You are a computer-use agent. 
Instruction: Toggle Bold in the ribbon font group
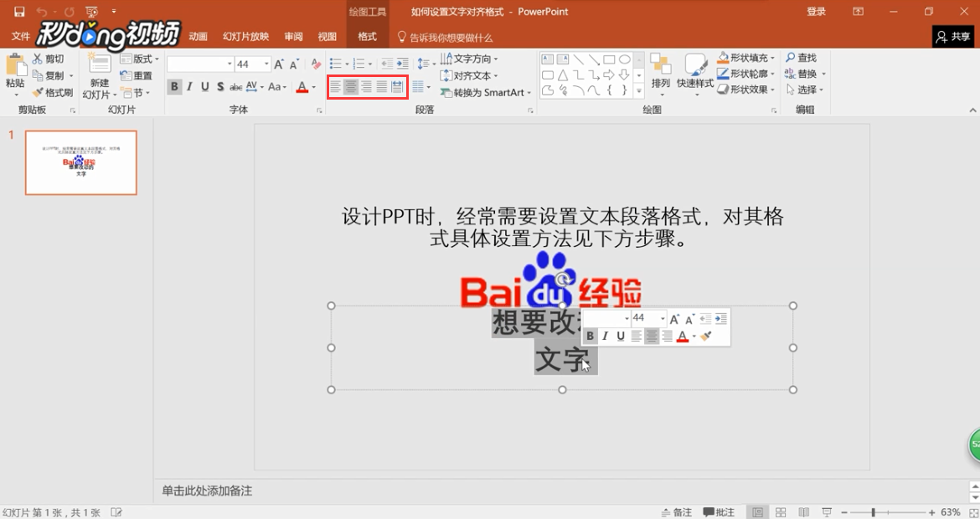[174, 87]
